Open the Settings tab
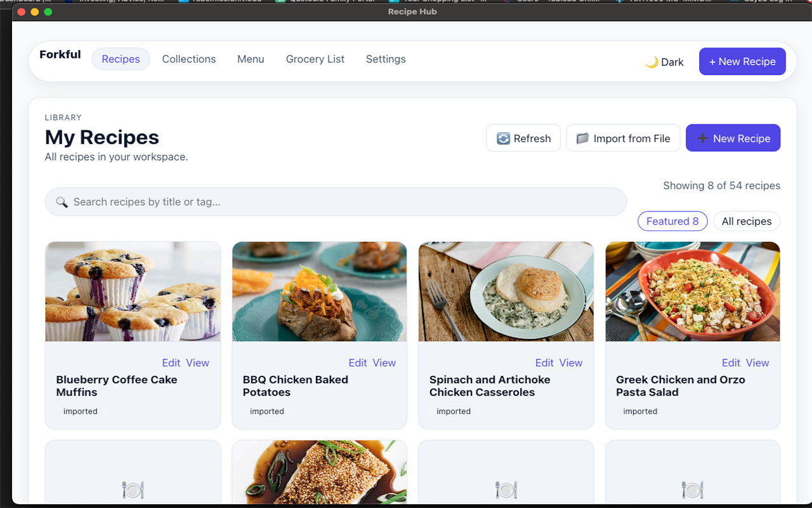This screenshot has width=812, height=508. tap(386, 59)
